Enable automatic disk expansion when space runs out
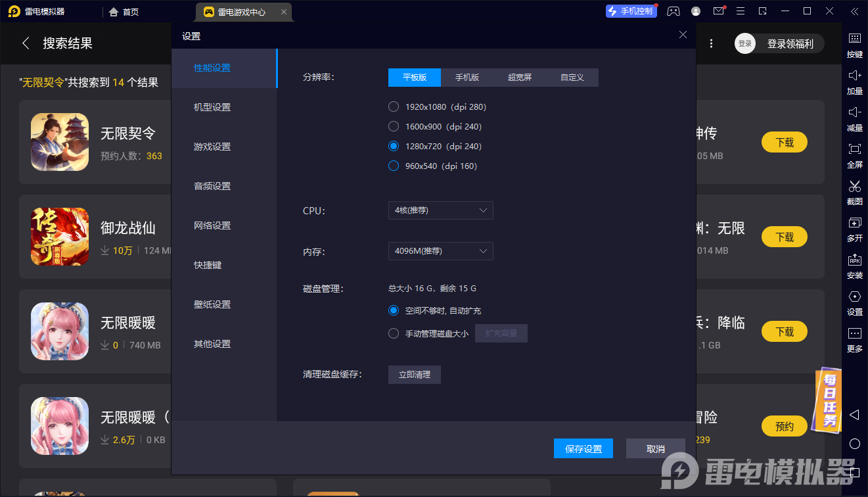 click(x=394, y=310)
